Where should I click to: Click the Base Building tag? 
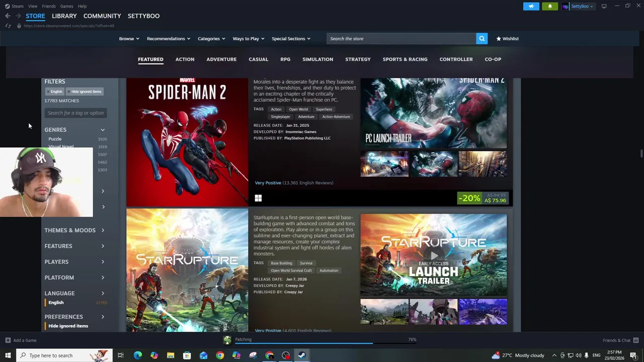[281, 263]
